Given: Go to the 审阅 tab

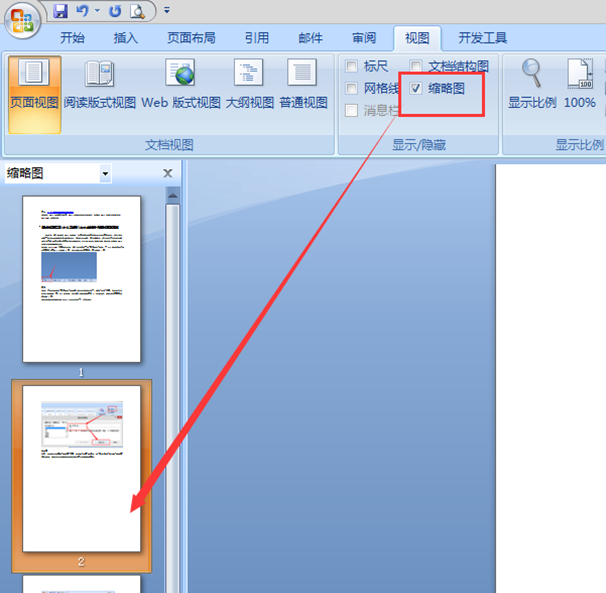Looking at the screenshot, I should 364,38.
